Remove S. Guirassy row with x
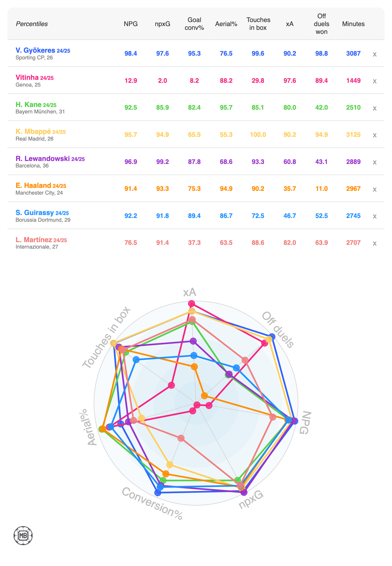Viewport: 392px width, 566px height. [x=375, y=216]
